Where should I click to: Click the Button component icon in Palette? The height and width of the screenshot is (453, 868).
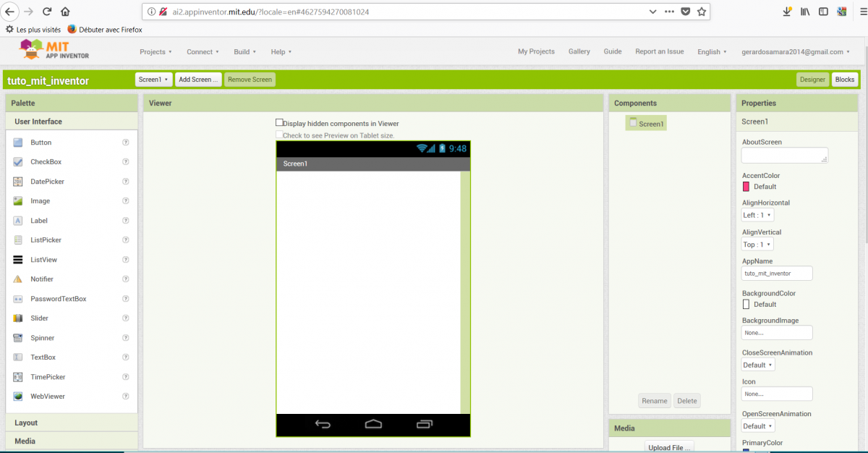pos(18,143)
